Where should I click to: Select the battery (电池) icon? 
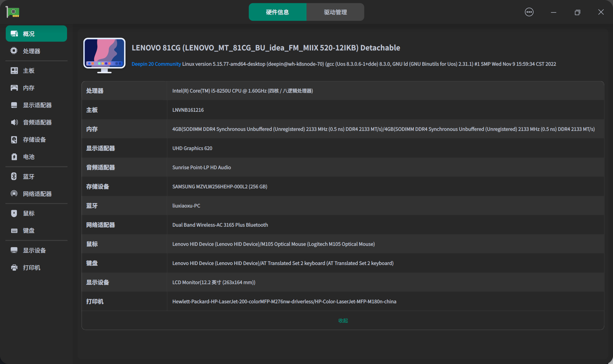click(14, 157)
